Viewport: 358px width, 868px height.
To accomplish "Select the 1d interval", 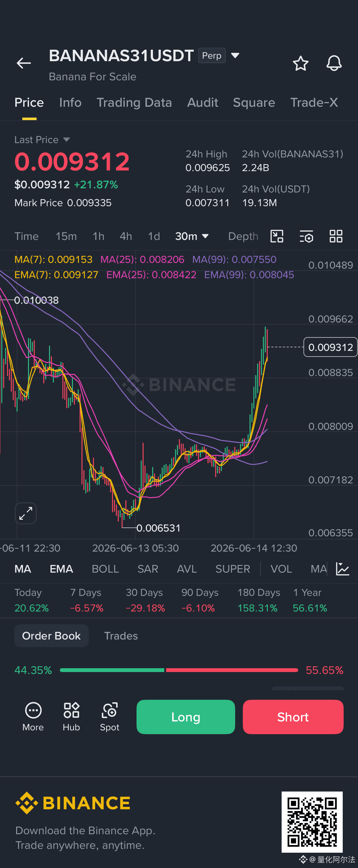I will point(154,236).
